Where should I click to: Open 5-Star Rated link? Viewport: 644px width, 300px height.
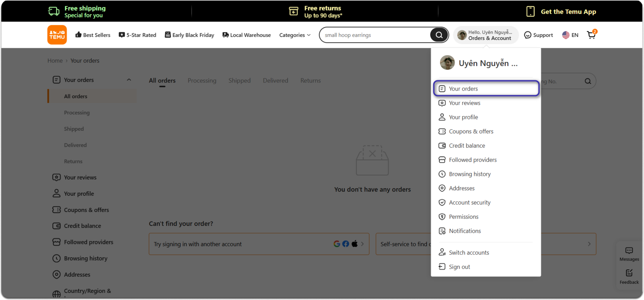[x=137, y=35]
